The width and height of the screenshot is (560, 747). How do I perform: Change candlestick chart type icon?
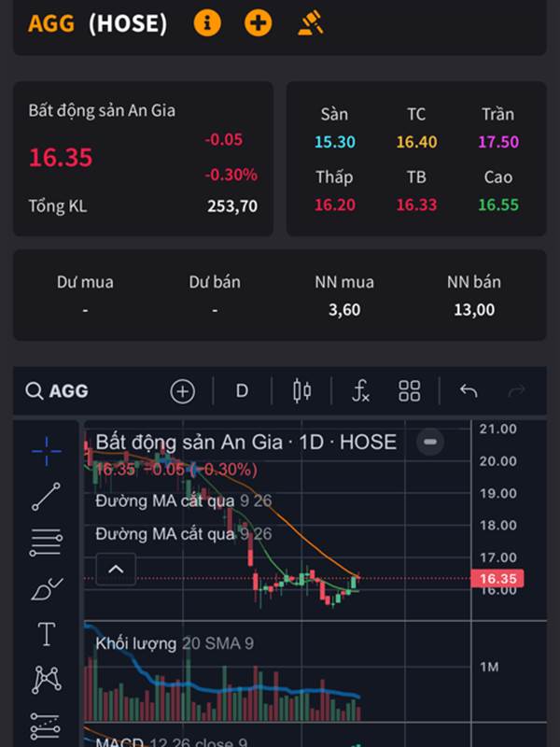301,391
